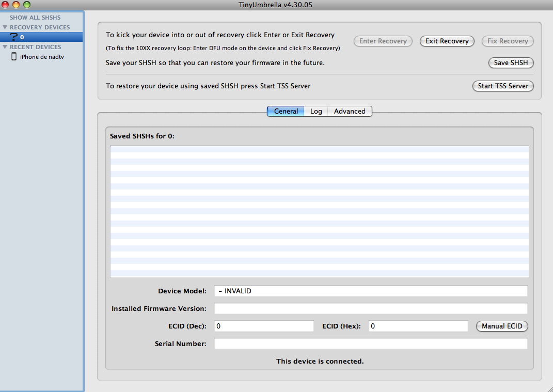This screenshot has width=553, height=392.
Task: Click 'This device is connected.' status text
Action: (x=320, y=362)
